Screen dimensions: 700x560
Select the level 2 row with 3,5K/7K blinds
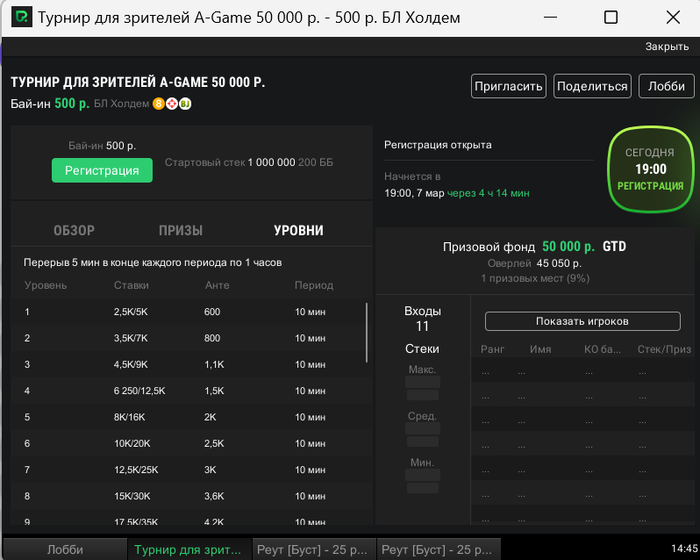point(191,338)
